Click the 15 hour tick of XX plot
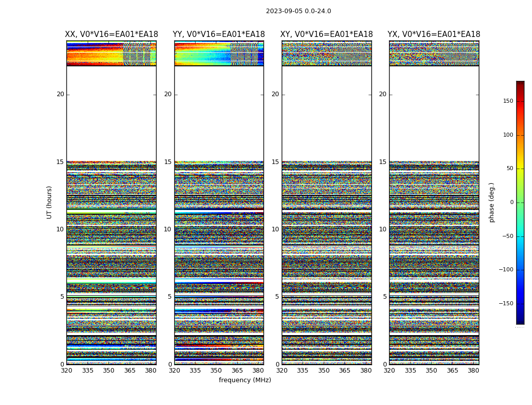532x405 pixels. pyautogui.click(x=60, y=162)
